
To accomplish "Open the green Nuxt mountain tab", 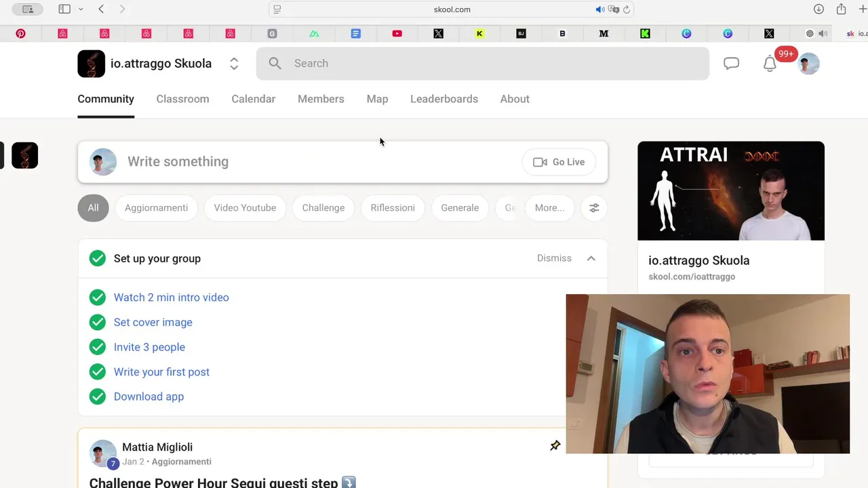I will [x=314, y=33].
